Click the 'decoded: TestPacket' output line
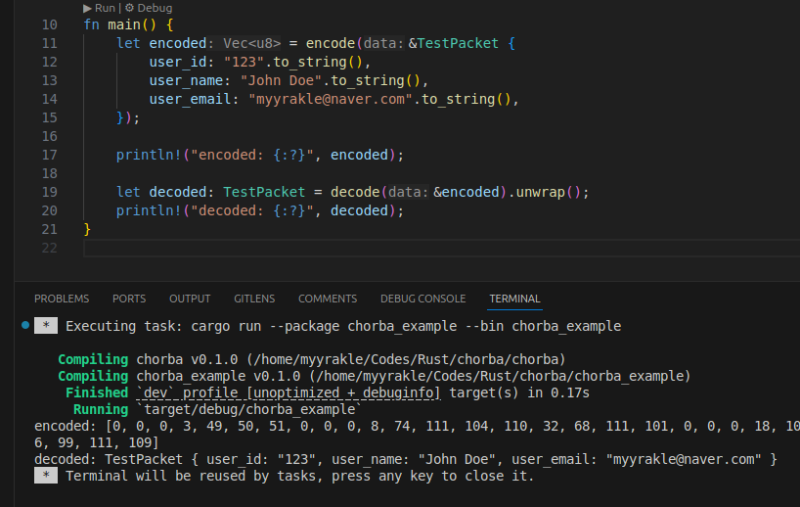The width and height of the screenshot is (800, 507). point(406,460)
